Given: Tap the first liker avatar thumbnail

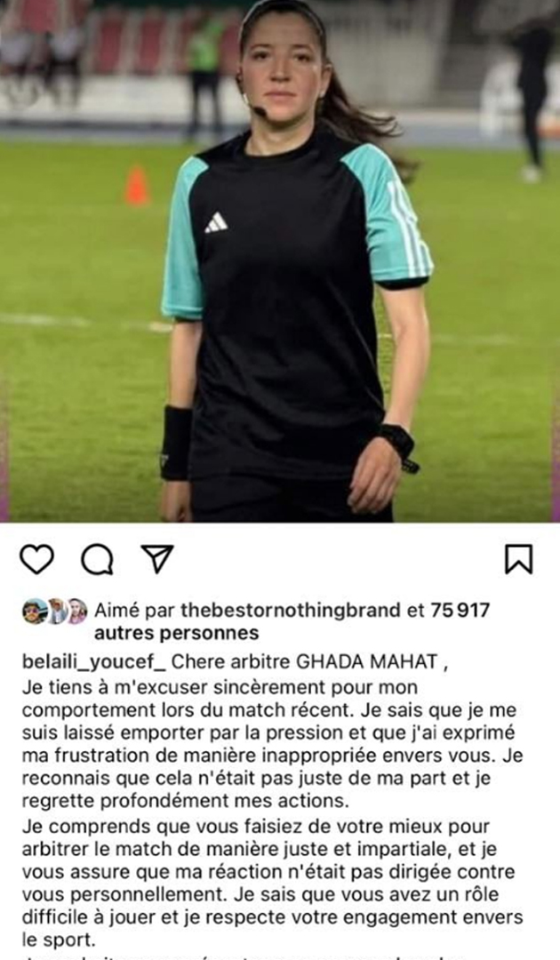Looking at the screenshot, I should tap(35, 611).
